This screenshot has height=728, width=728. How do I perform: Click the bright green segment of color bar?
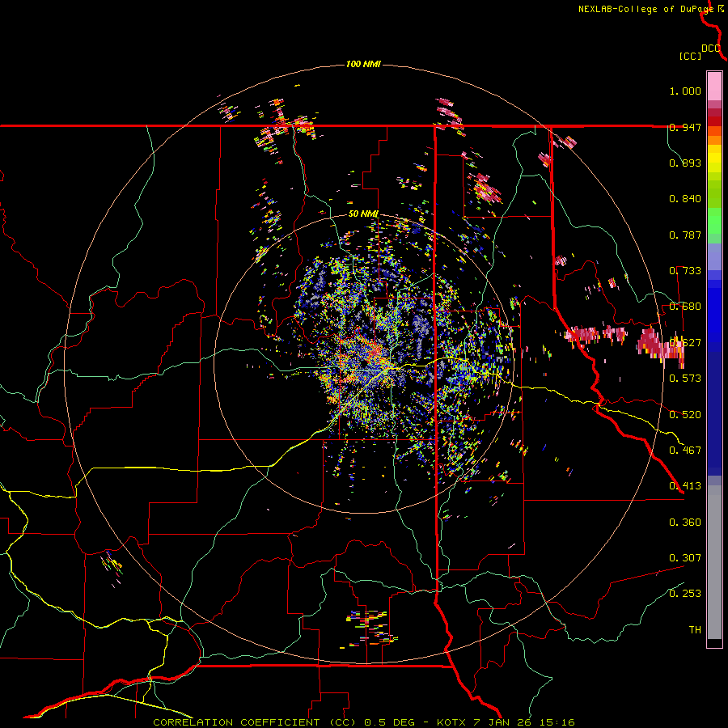(x=714, y=221)
